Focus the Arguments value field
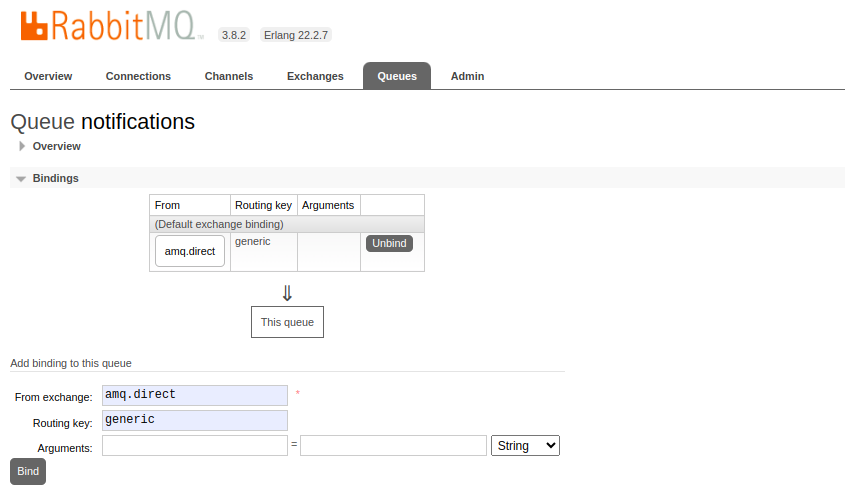Viewport: 845px width, 496px height. (393, 445)
